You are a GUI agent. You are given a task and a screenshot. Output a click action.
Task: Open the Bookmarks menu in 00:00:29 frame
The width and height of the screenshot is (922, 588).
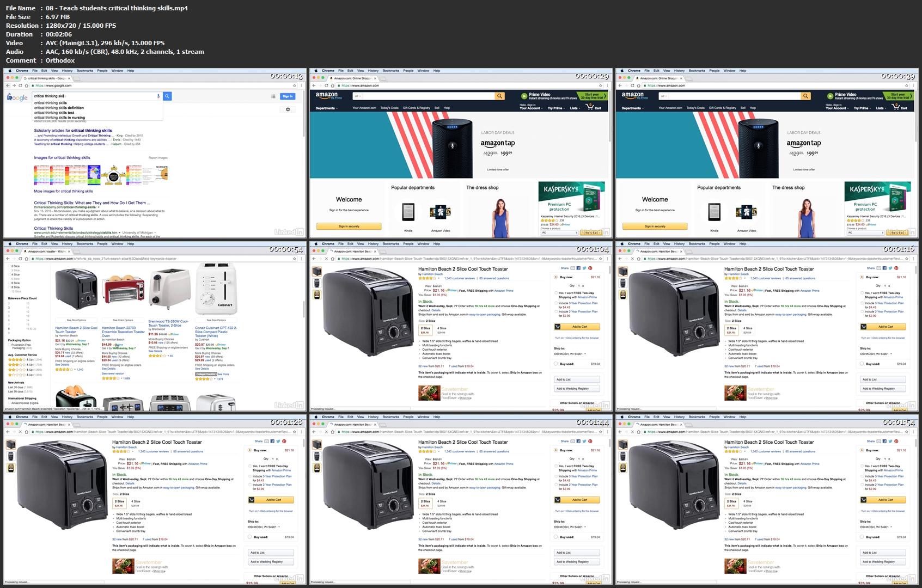[x=391, y=70]
